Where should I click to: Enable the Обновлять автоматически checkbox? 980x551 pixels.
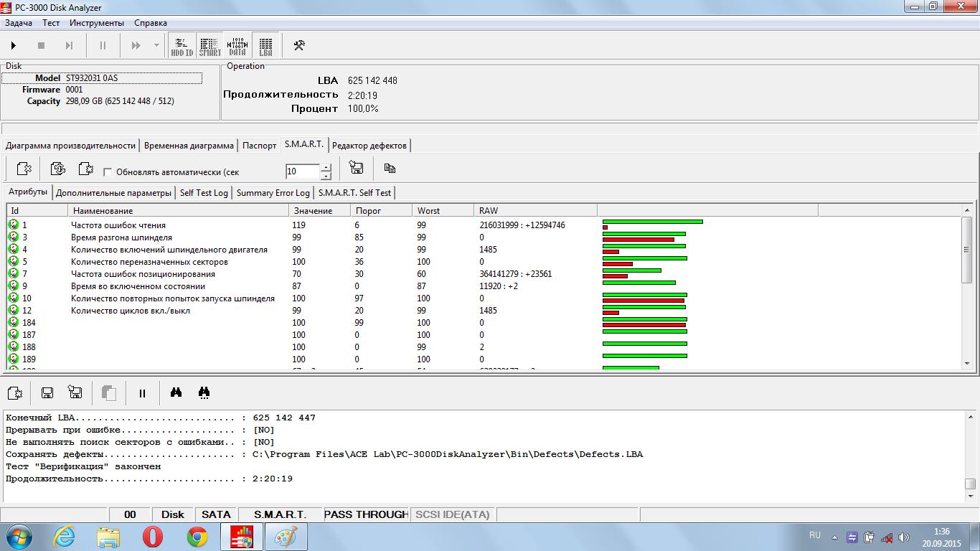(108, 172)
